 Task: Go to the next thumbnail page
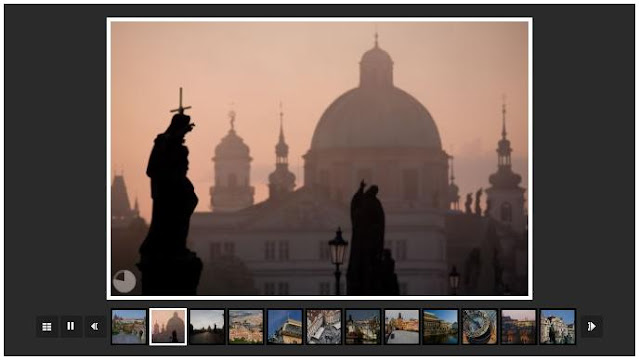coord(591,327)
